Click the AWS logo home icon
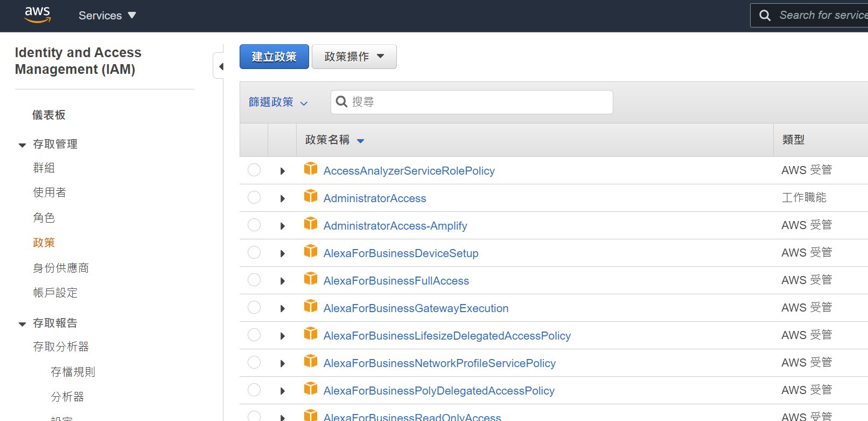 (x=38, y=15)
